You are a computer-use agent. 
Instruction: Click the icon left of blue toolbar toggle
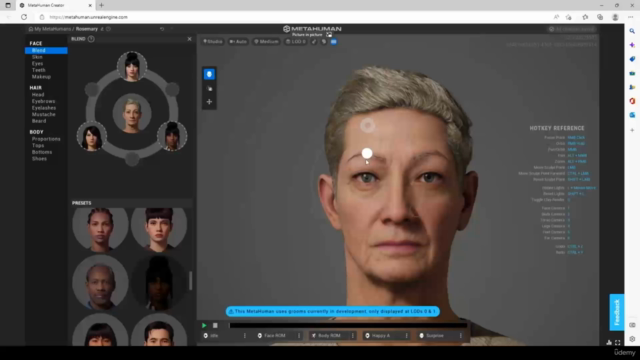(x=324, y=42)
